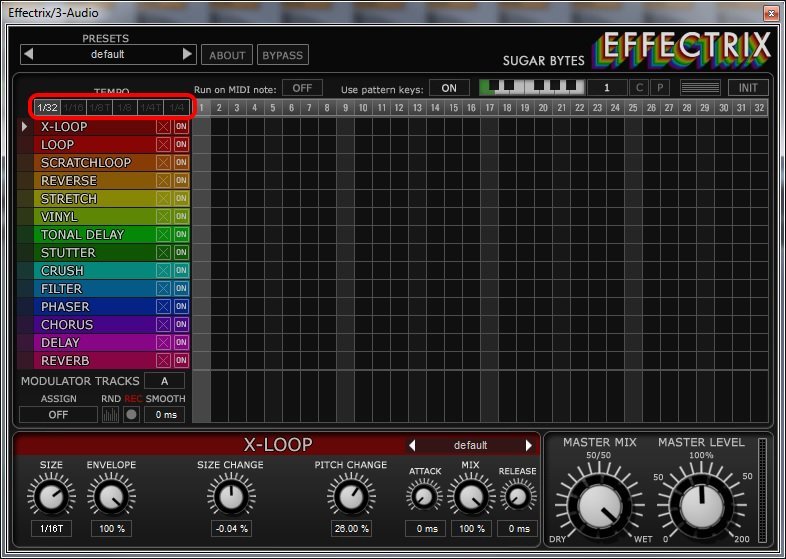Click the PITCH CHANGE knob
This screenshot has height=559, width=786.
click(x=351, y=496)
